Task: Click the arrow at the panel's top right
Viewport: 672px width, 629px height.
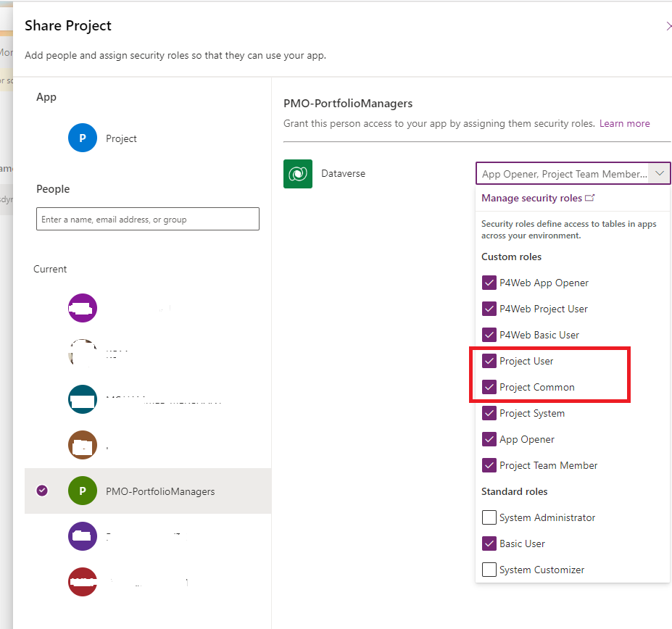Action: pyautogui.click(x=668, y=25)
